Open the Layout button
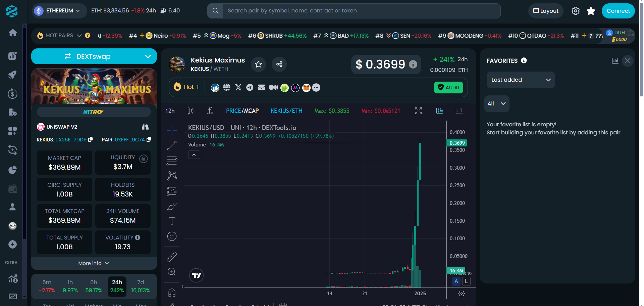This screenshot has height=306, width=644. [546, 11]
